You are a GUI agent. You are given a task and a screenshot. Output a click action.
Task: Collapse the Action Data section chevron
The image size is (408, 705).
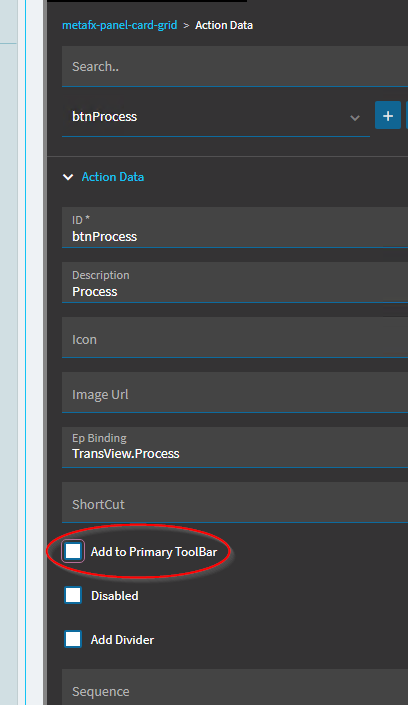point(68,177)
